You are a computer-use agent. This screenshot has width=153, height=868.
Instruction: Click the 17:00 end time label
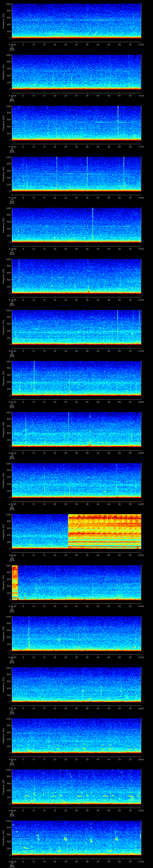[x=141, y=147]
